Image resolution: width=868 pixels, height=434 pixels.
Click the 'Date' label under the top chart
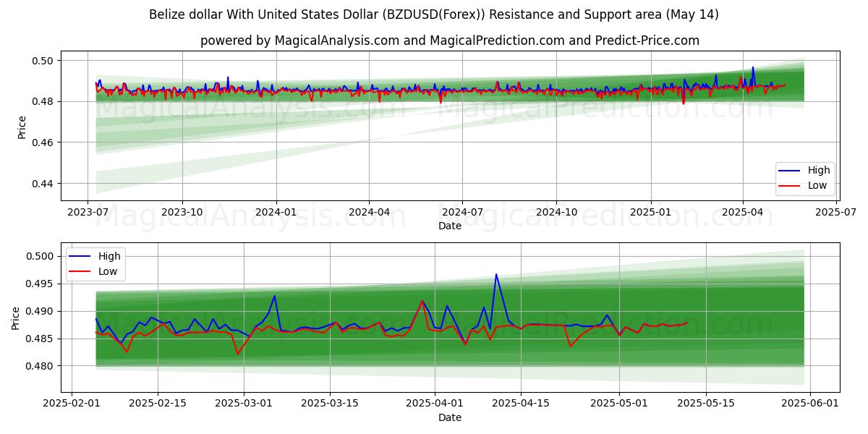point(450,226)
